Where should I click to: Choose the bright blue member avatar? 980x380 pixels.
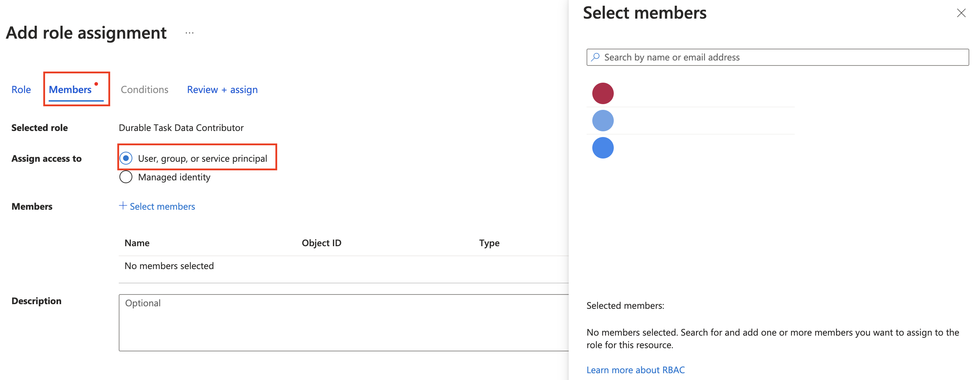click(603, 148)
